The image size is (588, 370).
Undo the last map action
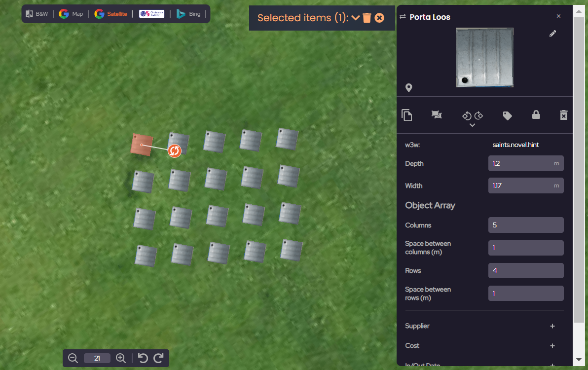tap(144, 358)
